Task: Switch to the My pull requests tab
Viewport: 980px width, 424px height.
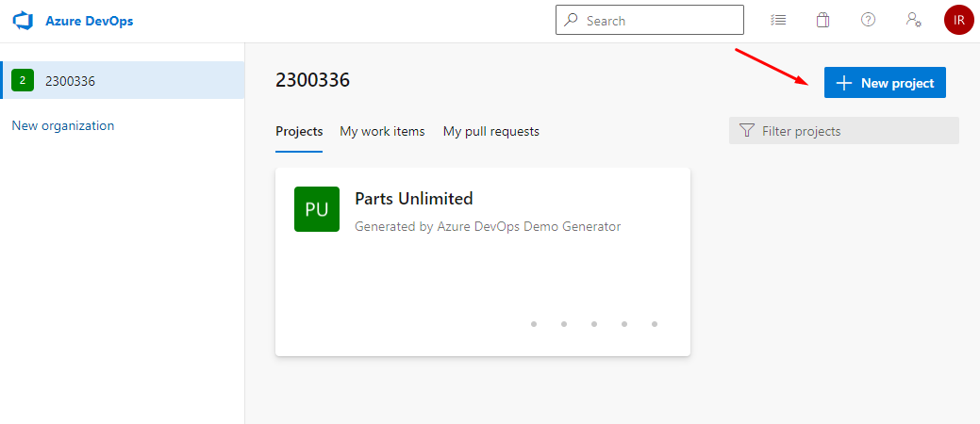Action: pos(491,132)
